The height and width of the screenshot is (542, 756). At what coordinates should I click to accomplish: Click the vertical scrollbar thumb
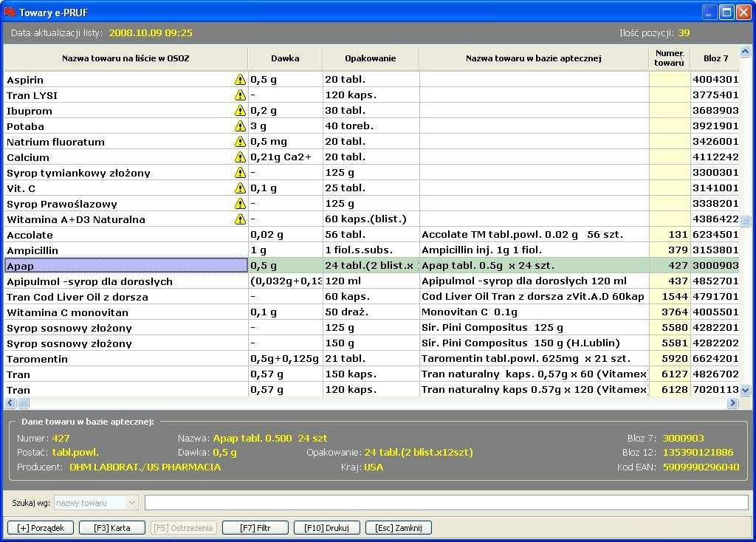(746, 222)
